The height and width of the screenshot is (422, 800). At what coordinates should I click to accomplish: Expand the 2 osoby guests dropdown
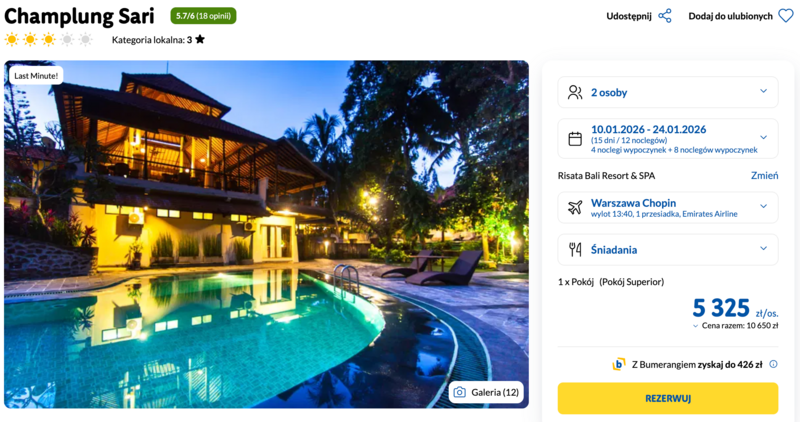(x=763, y=92)
